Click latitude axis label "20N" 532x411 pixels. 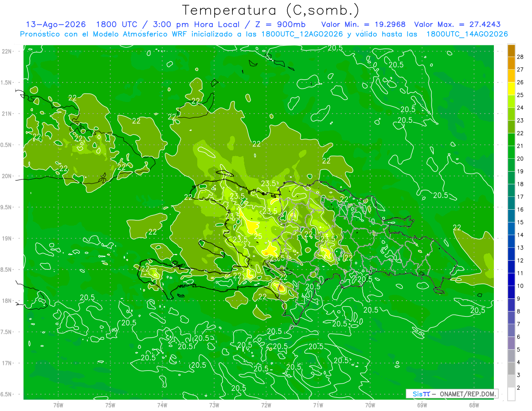[x=7, y=176]
